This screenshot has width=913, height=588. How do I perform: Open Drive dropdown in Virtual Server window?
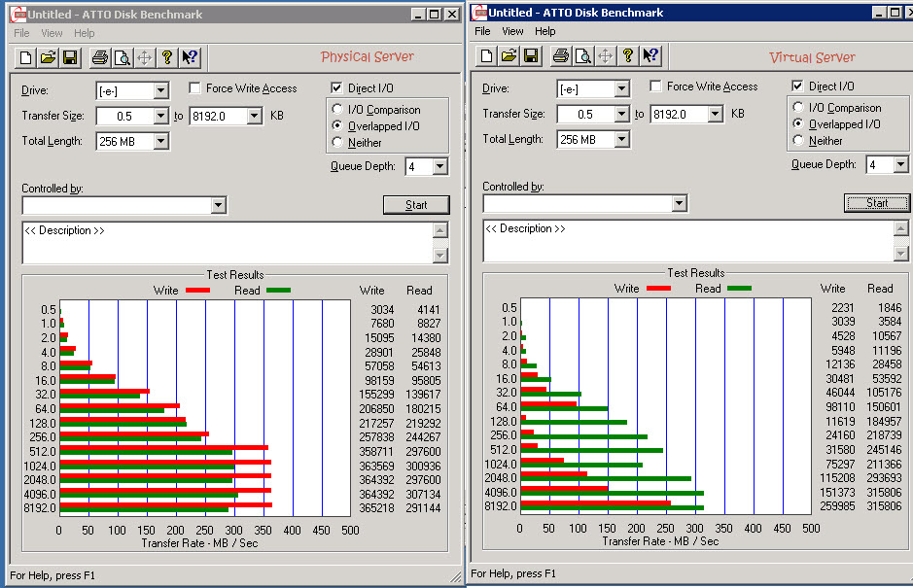click(x=622, y=88)
